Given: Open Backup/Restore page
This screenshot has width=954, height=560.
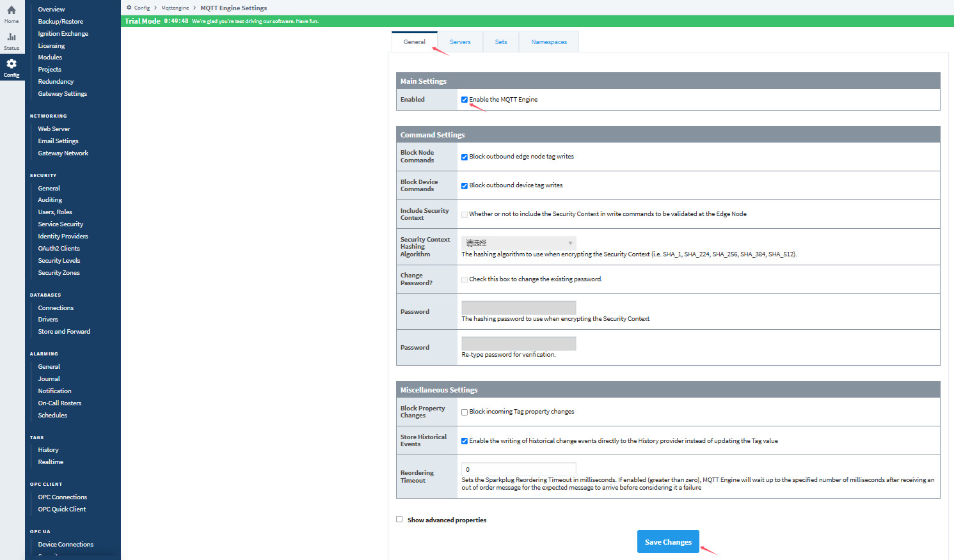Looking at the screenshot, I should (x=60, y=22).
